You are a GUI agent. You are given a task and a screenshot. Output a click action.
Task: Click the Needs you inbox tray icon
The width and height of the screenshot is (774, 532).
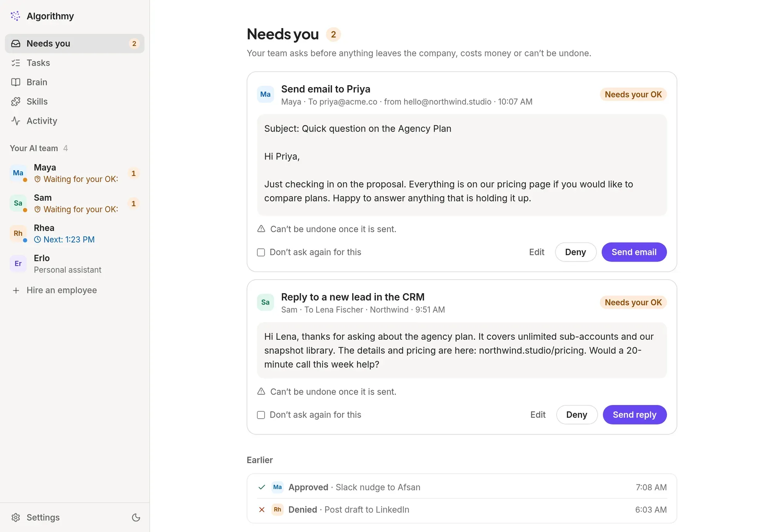15,43
